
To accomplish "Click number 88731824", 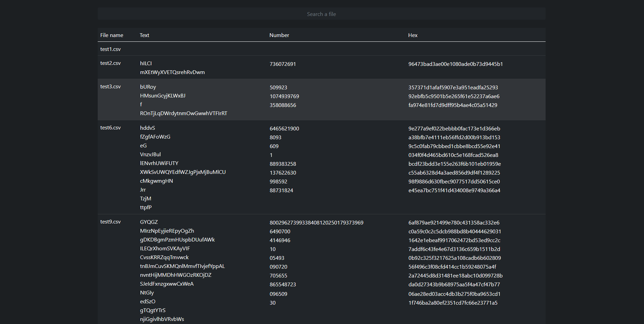I will (x=281, y=191).
